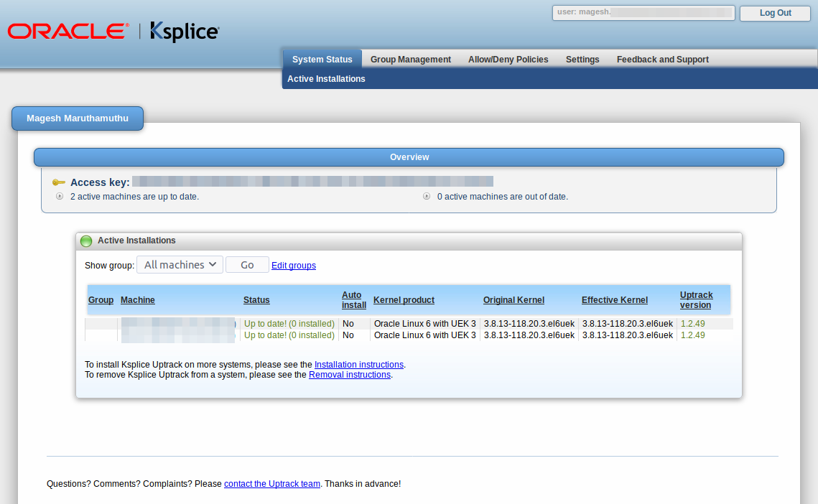Sort table by Original Kernel column

click(514, 300)
